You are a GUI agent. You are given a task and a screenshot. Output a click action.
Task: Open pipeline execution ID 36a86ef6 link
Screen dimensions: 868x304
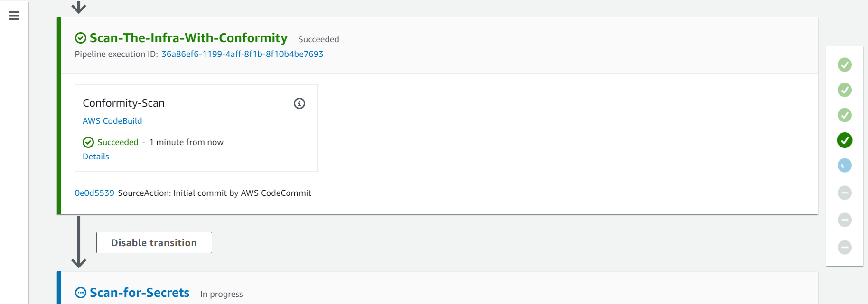[x=243, y=54]
